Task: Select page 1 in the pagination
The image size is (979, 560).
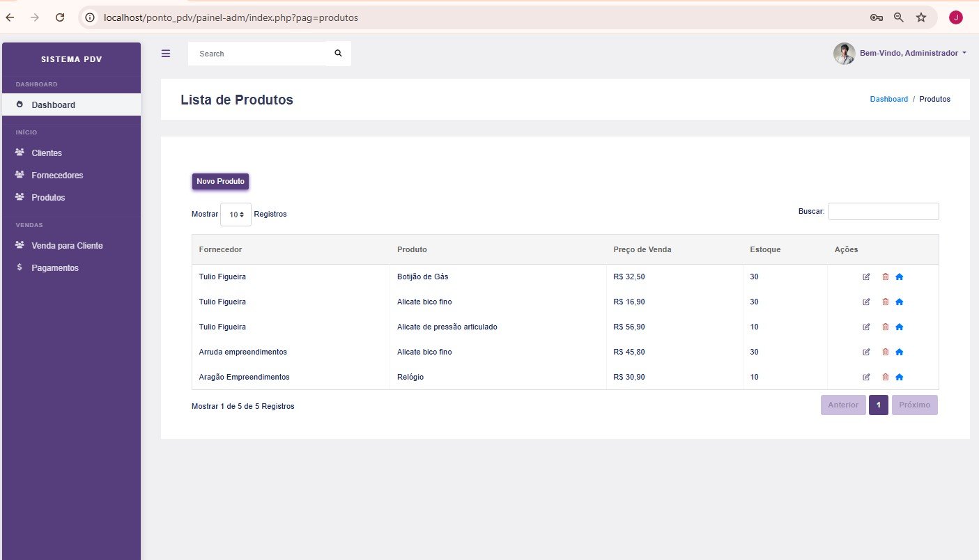Action: point(879,405)
